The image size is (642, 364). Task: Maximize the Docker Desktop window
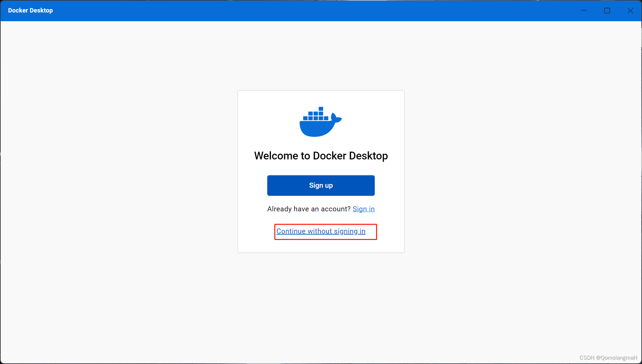(x=607, y=10)
